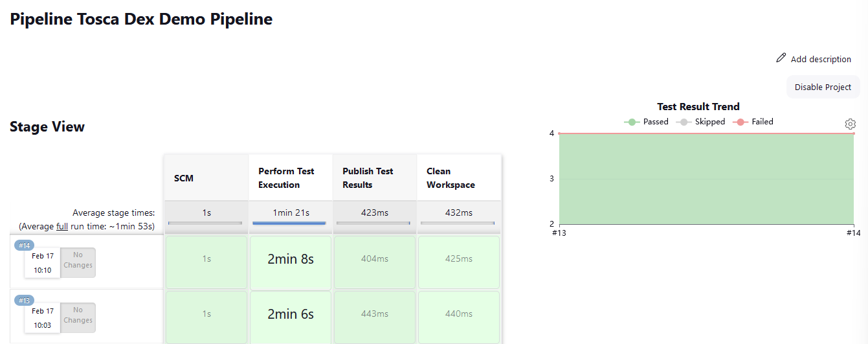This screenshot has width=868, height=344.
Task: Click the Disable Project button
Action: click(823, 87)
